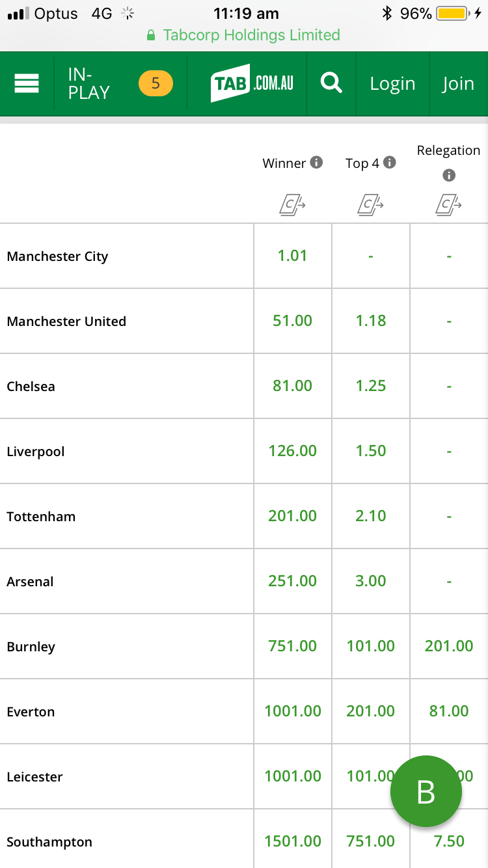Open the TAB.COM.AU home logo
Image resolution: width=488 pixels, height=868 pixels.
tap(252, 83)
